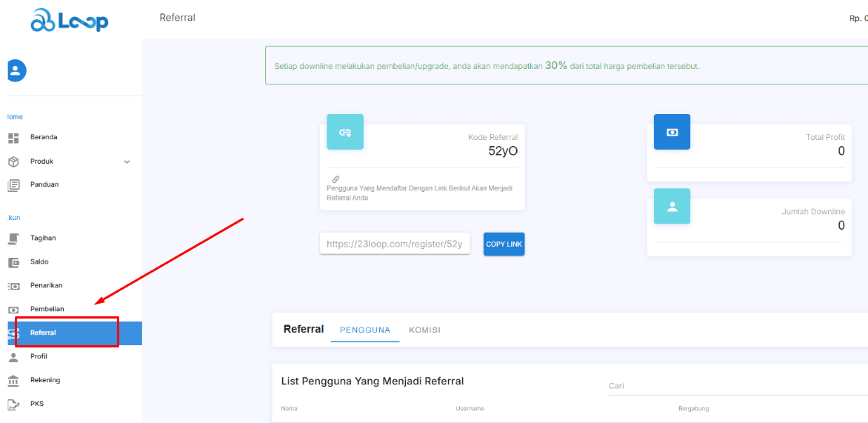Screen dimensions: 868x423
Task: Click the Saldo wallet icon
Action: (14, 262)
